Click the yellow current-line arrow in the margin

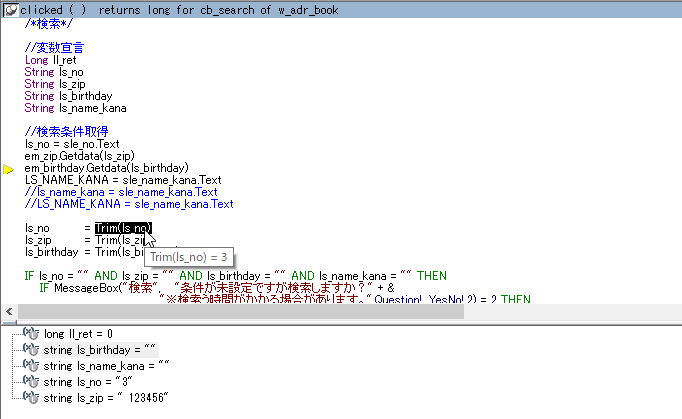click(9, 170)
